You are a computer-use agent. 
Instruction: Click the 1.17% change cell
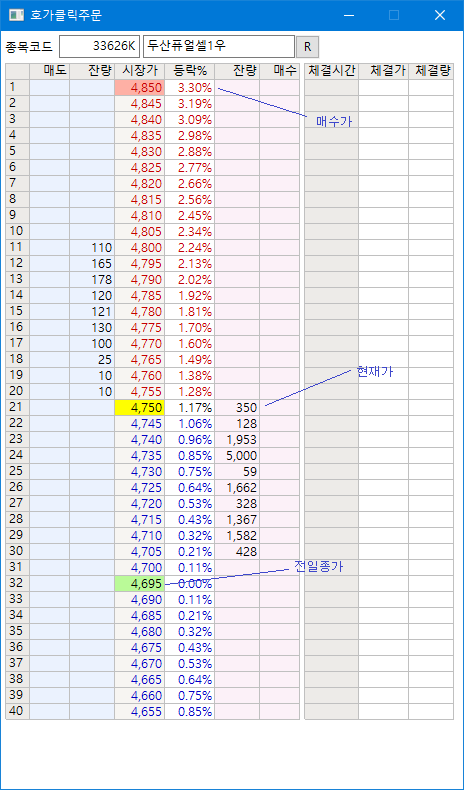click(189, 408)
